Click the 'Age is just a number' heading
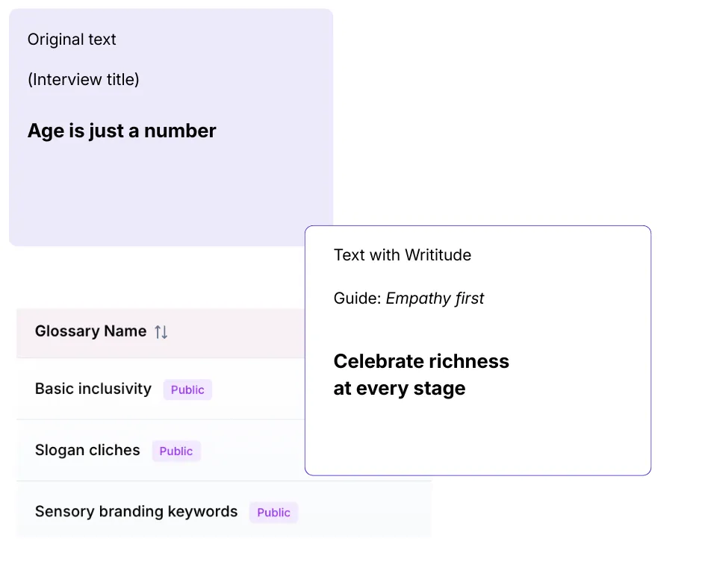This screenshot has height=588, width=702. click(122, 131)
